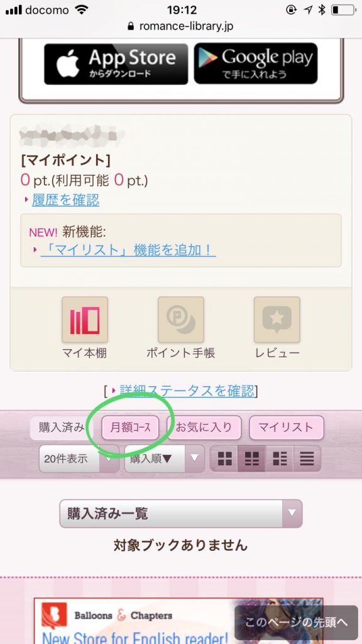Select the thumbnail-with-text list view icon
The image size is (362, 644).
(x=280, y=458)
